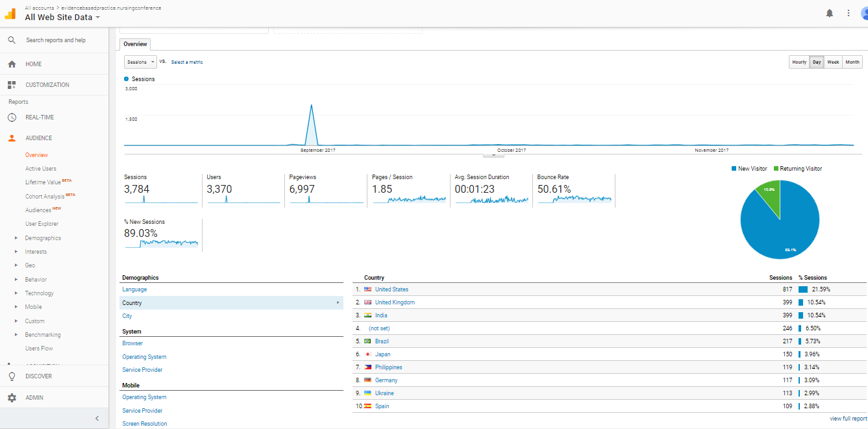Viewport: 868px width, 429px height.
Task: Click the Audience person icon
Action: pos(12,138)
